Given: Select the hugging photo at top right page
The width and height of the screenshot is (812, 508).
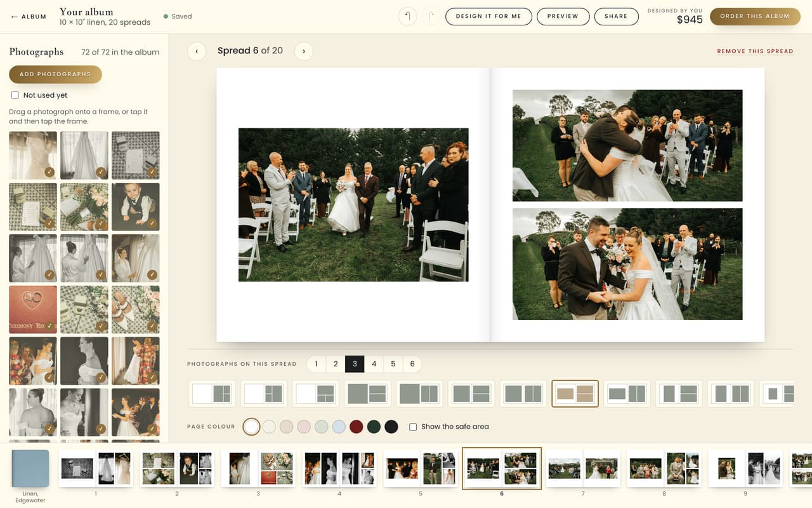Looking at the screenshot, I should tap(627, 145).
